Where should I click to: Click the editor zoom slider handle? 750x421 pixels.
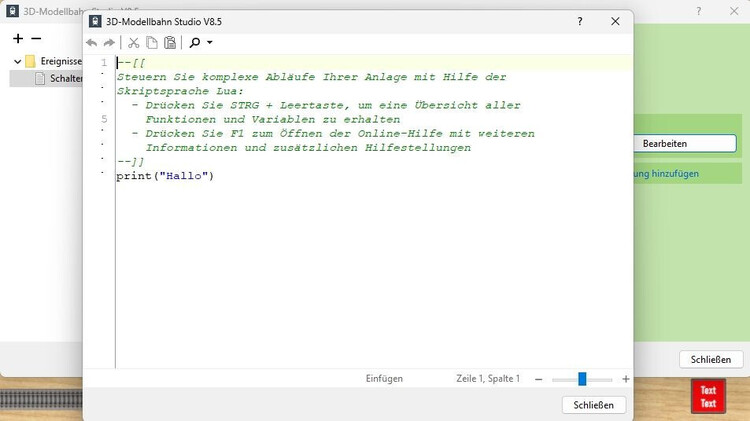point(582,379)
